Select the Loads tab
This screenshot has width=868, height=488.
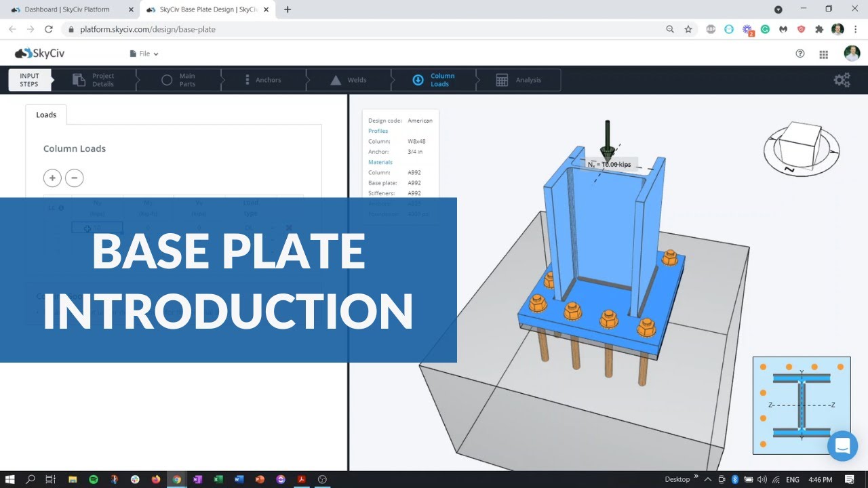(46, 115)
